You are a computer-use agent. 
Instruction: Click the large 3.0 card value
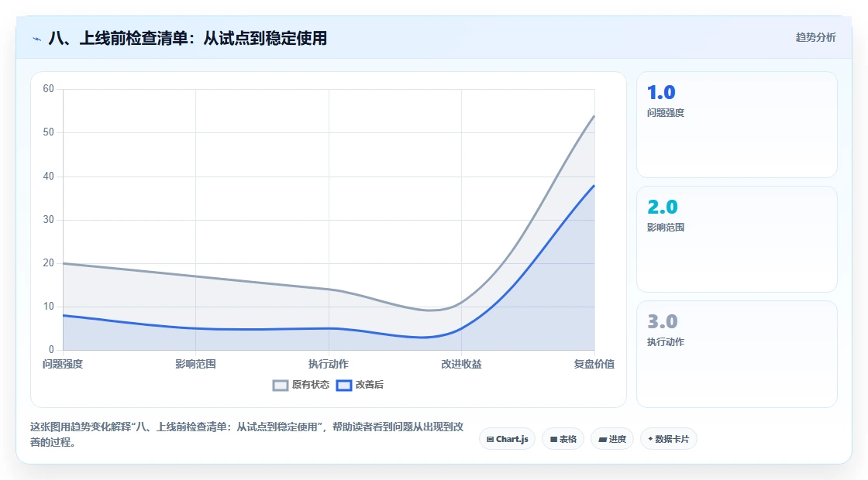(662, 321)
